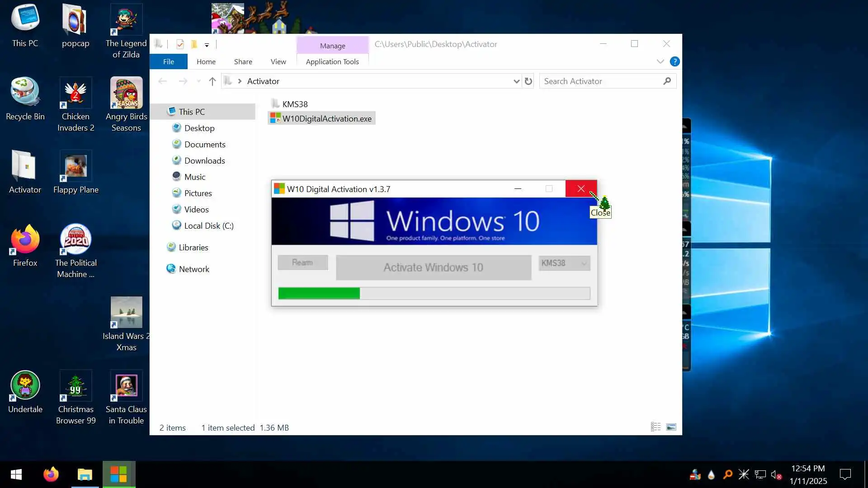Switch to large icons view in status bar
This screenshot has height=488, width=868.
[671, 427]
